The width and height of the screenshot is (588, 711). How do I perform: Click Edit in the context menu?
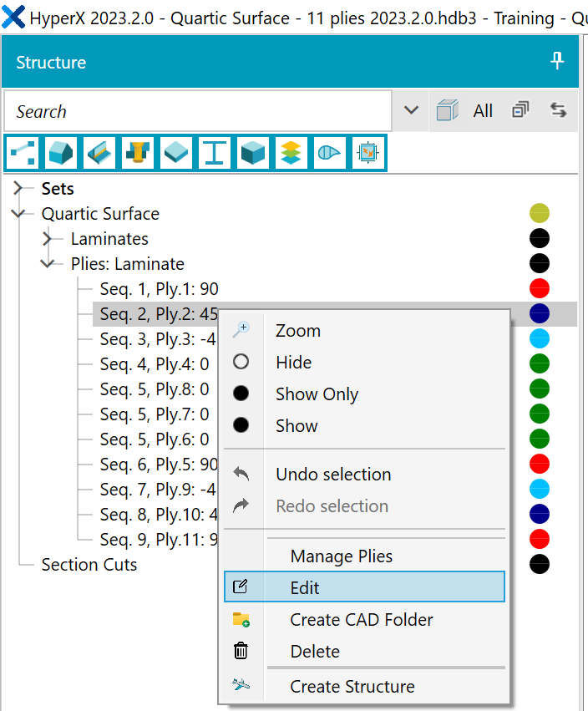point(364,587)
